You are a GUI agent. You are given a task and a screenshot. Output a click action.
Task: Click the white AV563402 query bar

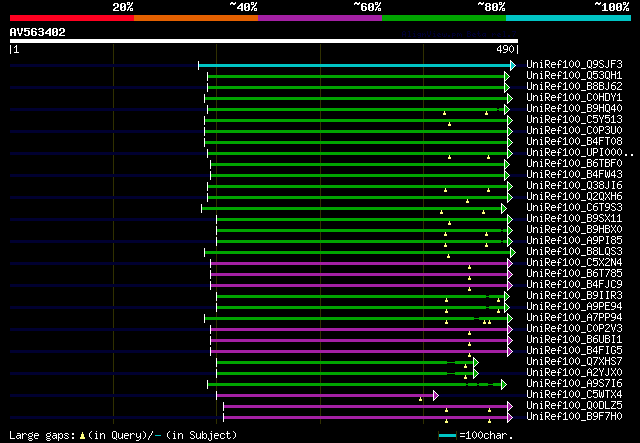[x=264, y=42]
